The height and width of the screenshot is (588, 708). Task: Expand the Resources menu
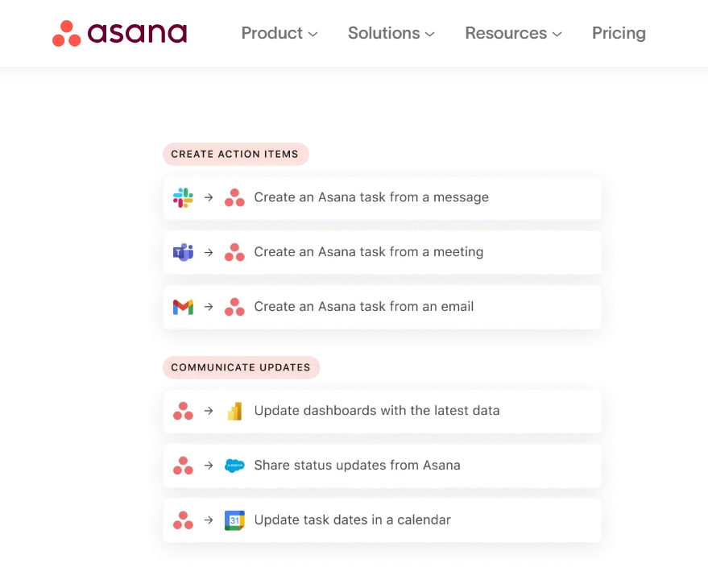coord(513,33)
